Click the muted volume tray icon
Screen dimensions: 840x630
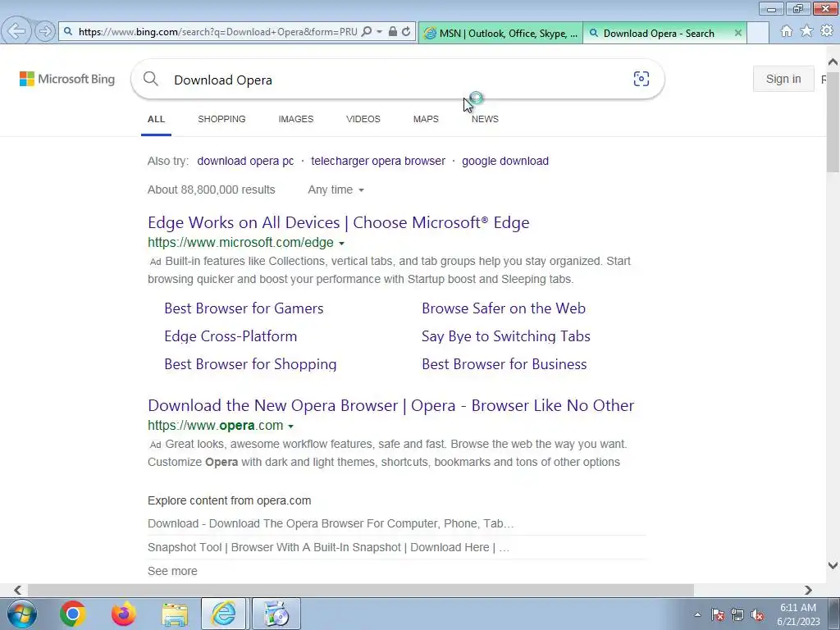757,614
